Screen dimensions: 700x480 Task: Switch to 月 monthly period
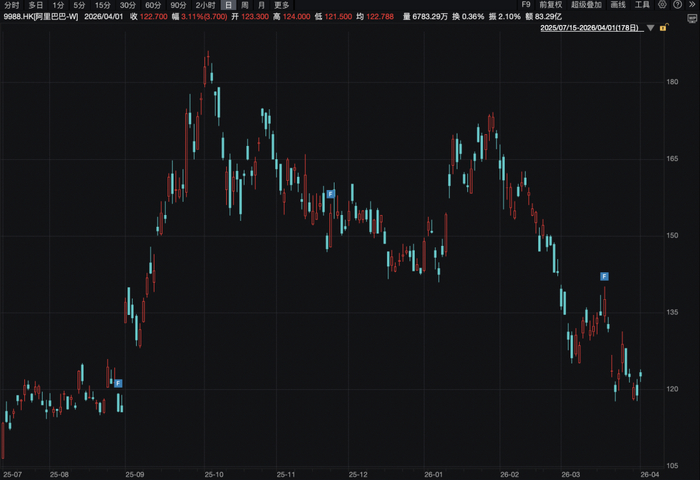point(262,5)
